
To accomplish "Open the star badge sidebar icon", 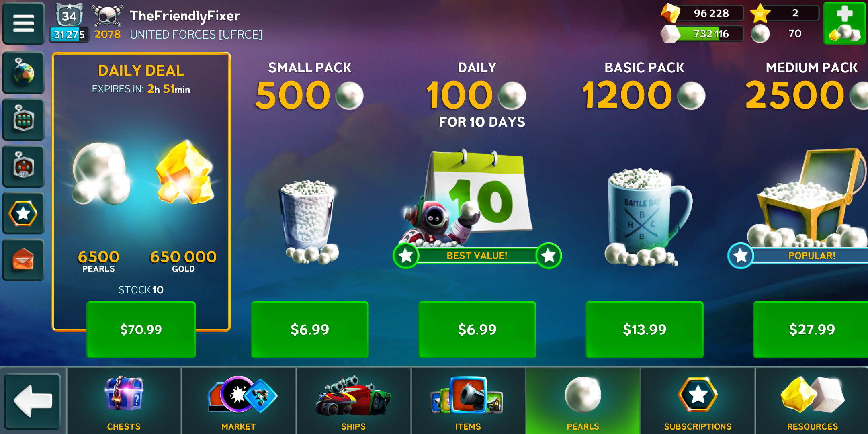I will [x=23, y=213].
